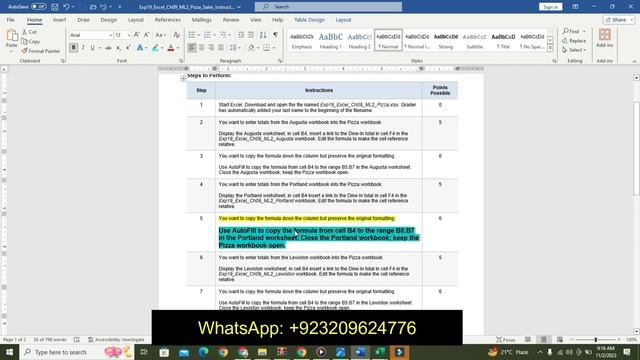Apply the Text Effects icon
Image resolution: width=640 pixels, height=360 pixels.
coord(140,48)
